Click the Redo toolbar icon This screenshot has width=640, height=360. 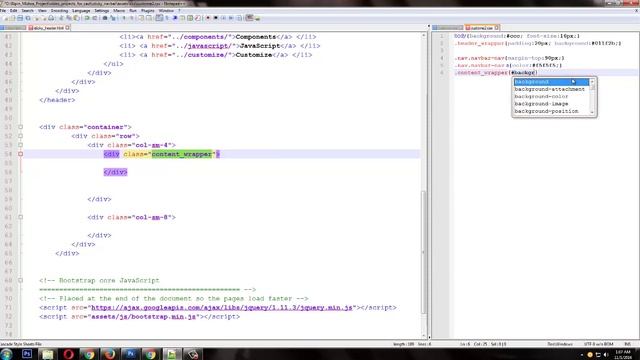(95, 18)
